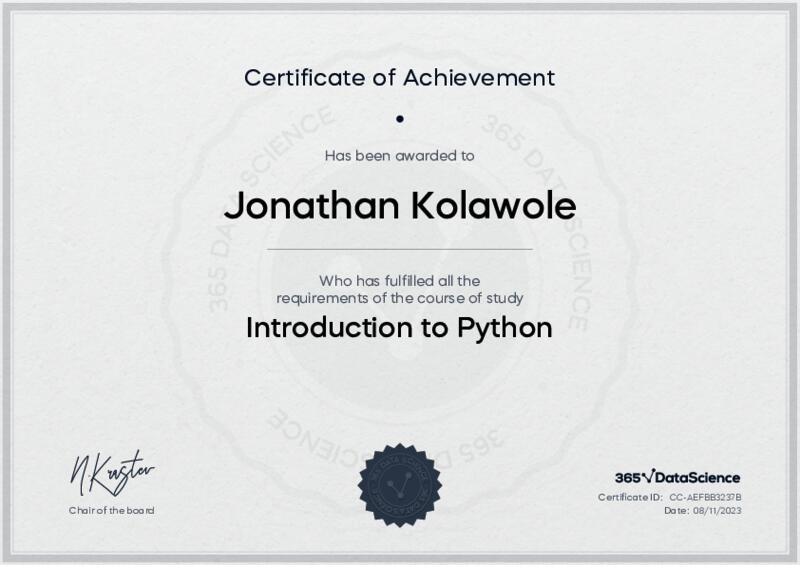This screenshot has width=800, height=565.
Task: Select the 'Has been awarded to' text
Action: 399,155
